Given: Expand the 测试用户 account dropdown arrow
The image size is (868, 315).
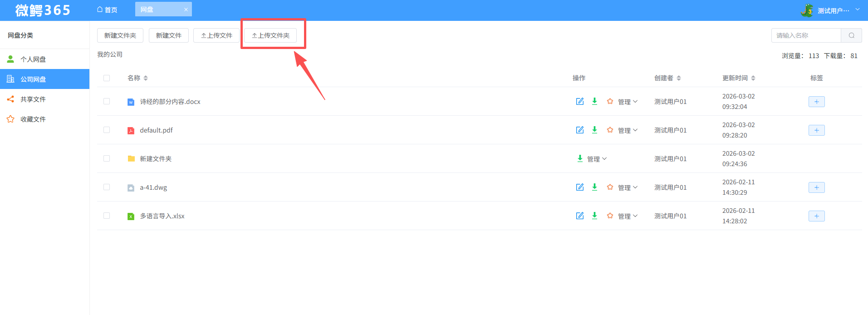Looking at the screenshot, I should 858,10.
